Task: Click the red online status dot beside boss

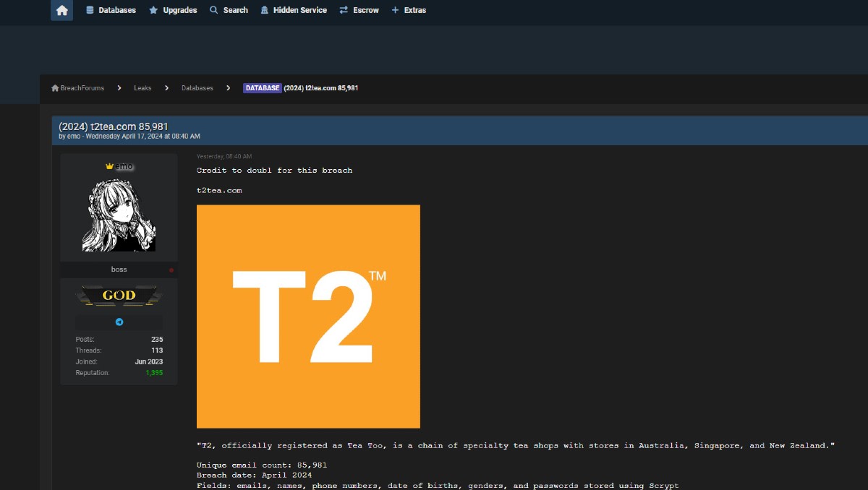Action: pyautogui.click(x=171, y=269)
